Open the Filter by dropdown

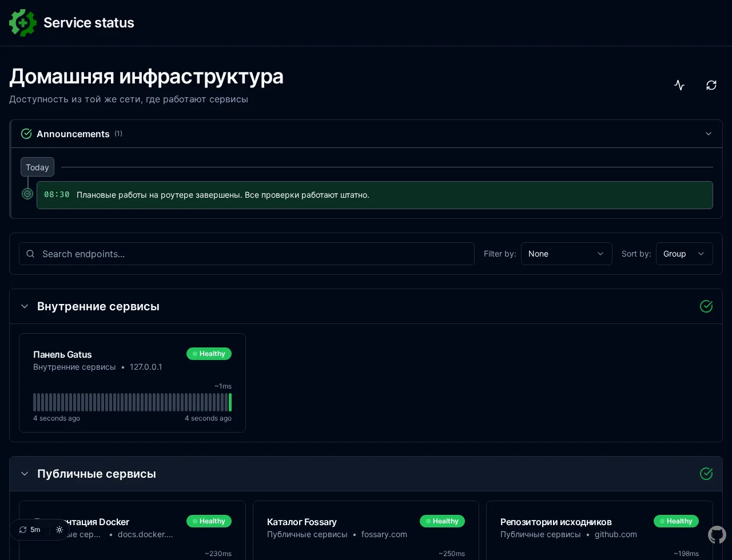coord(567,254)
